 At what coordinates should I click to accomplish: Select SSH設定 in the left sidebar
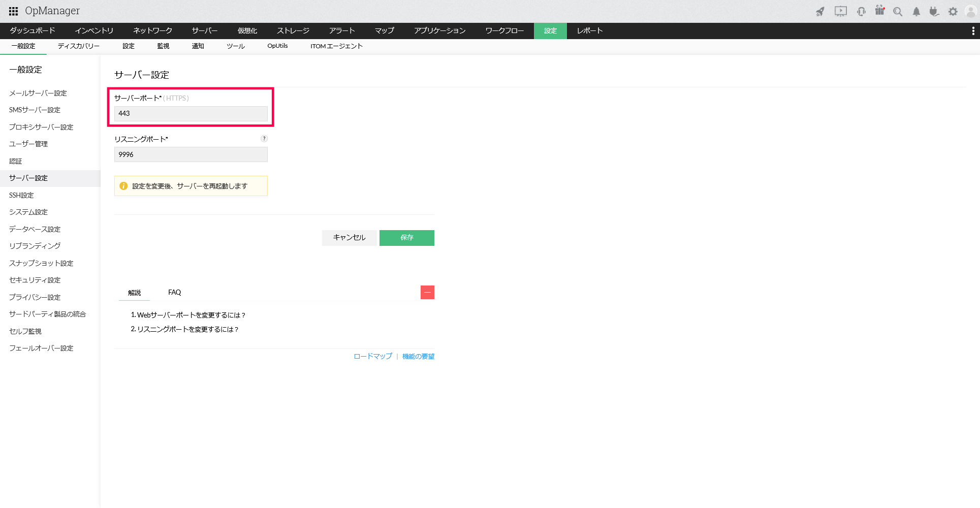coord(21,195)
